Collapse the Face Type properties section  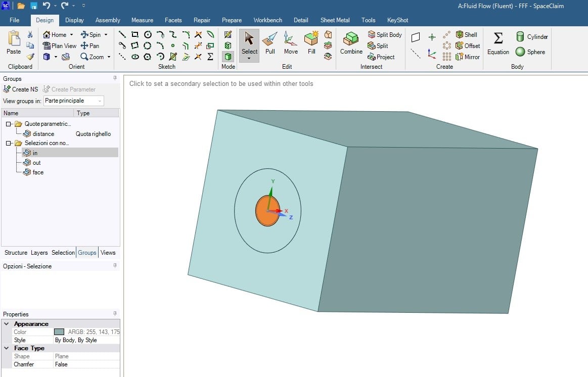pyautogui.click(x=7, y=348)
